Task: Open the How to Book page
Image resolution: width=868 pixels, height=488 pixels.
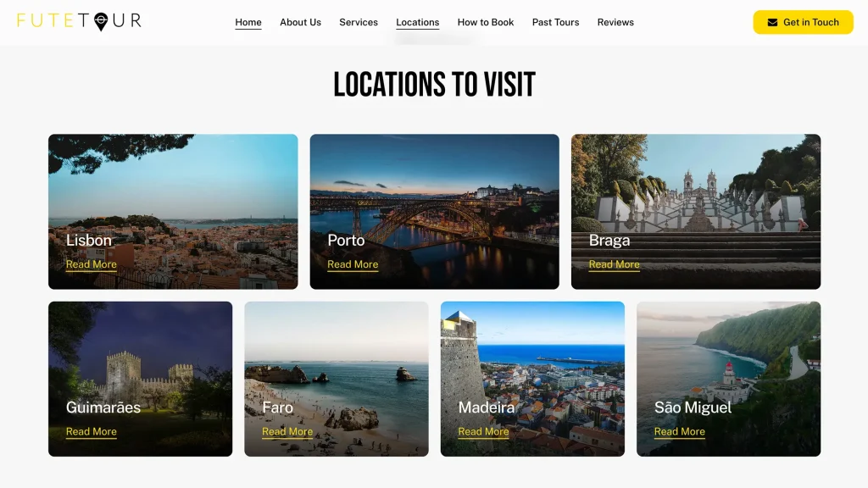Action: (485, 22)
